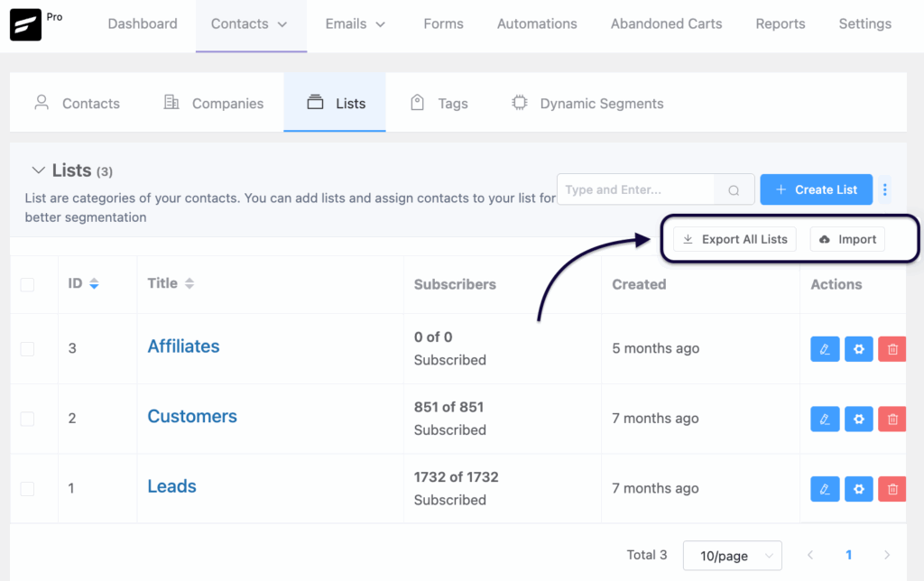Switch to the Tags tab
Viewport: 924px width, 581px height.
[439, 104]
